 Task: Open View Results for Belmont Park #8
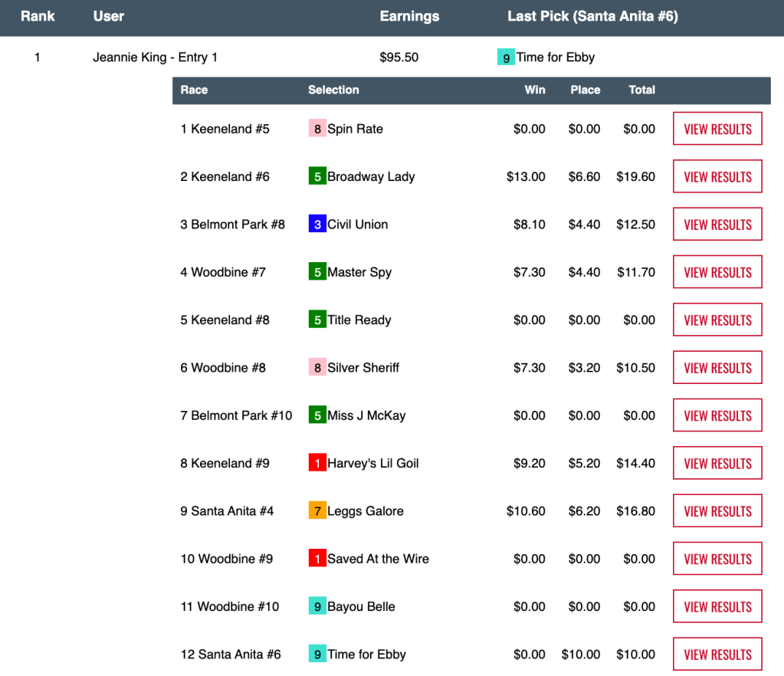[x=717, y=225]
